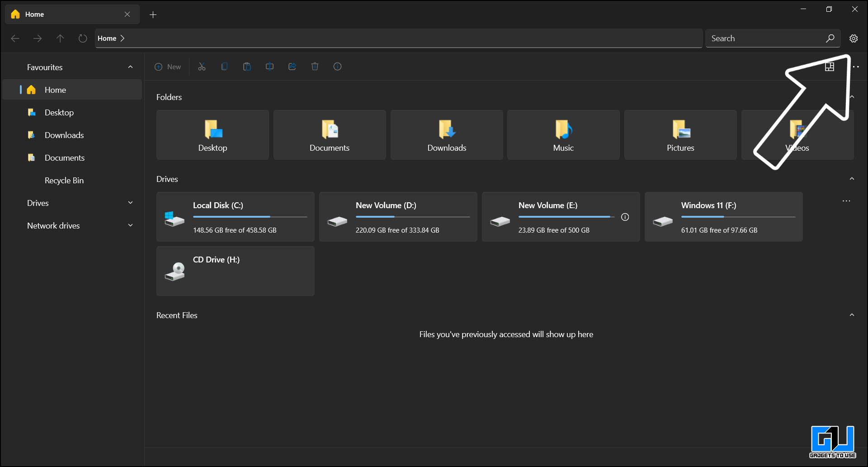Screen dimensions: 868x467
Task: Open a new tab with the plus button
Action: coord(153,14)
